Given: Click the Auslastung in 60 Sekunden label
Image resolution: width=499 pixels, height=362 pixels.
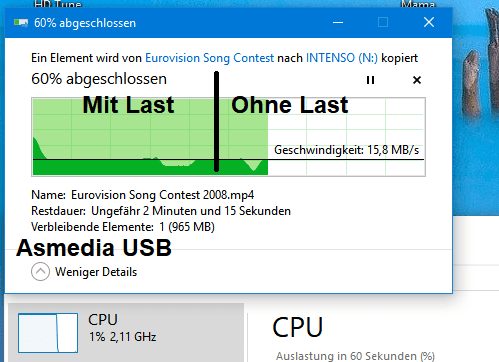Looking at the screenshot, I should [x=355, y=356].
